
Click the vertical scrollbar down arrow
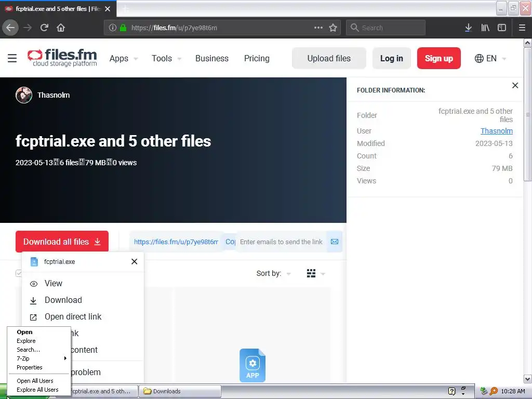click(x=528, y=379)
